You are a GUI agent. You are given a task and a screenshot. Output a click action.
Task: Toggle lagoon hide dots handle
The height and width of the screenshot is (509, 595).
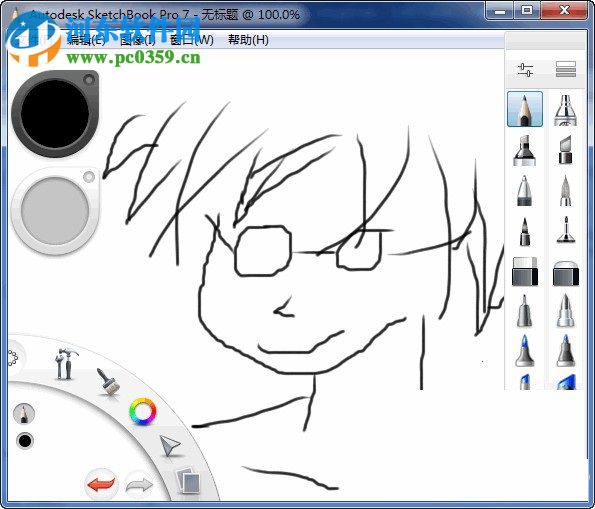click(13, 357)
